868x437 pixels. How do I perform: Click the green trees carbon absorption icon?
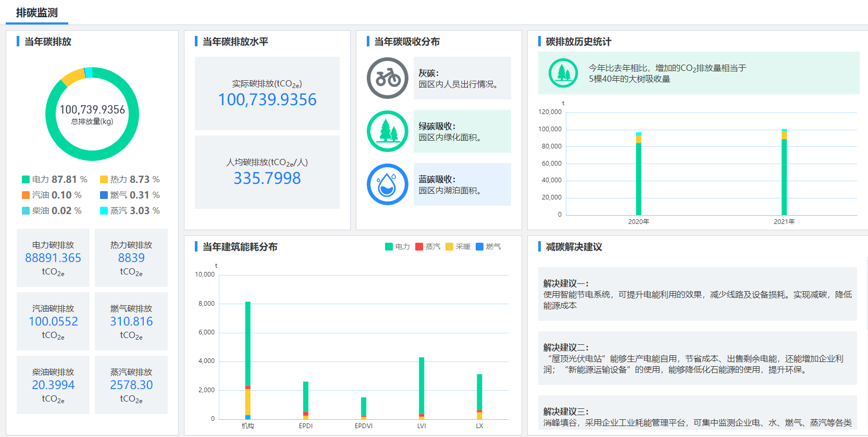click(387, 131)
